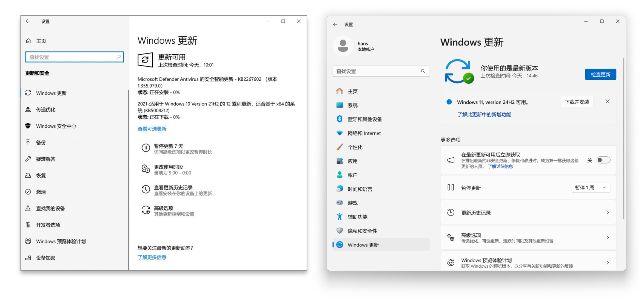The height and width of the screenshot is (300, 644).
Task: Open 查找我的设备 settings
Action: pos(51,208)
